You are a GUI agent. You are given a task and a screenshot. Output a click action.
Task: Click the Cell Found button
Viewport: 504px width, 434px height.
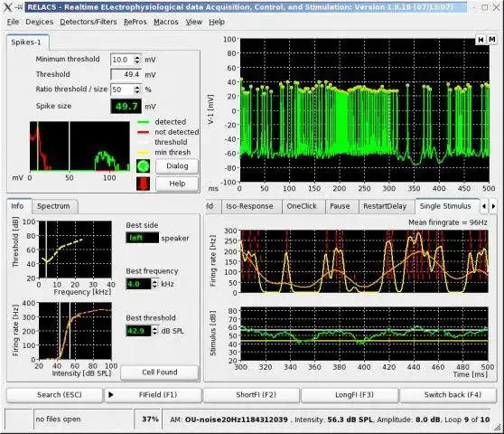[x=160, y=373]
